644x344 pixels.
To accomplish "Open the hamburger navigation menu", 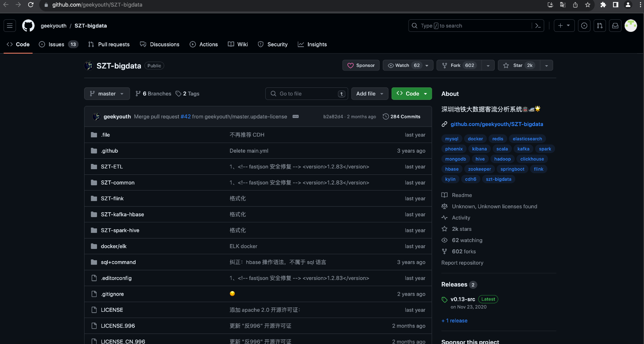I will (10, 26).
